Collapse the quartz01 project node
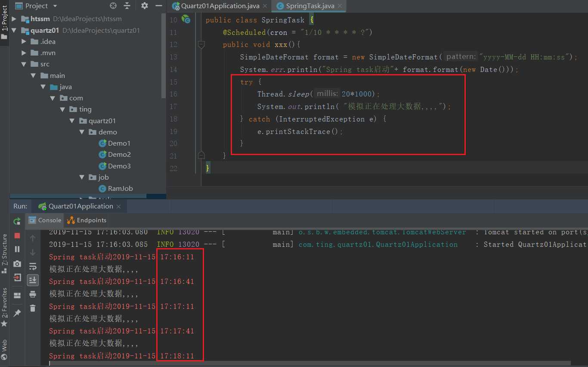The image size is (588, 367). point(14,31)
